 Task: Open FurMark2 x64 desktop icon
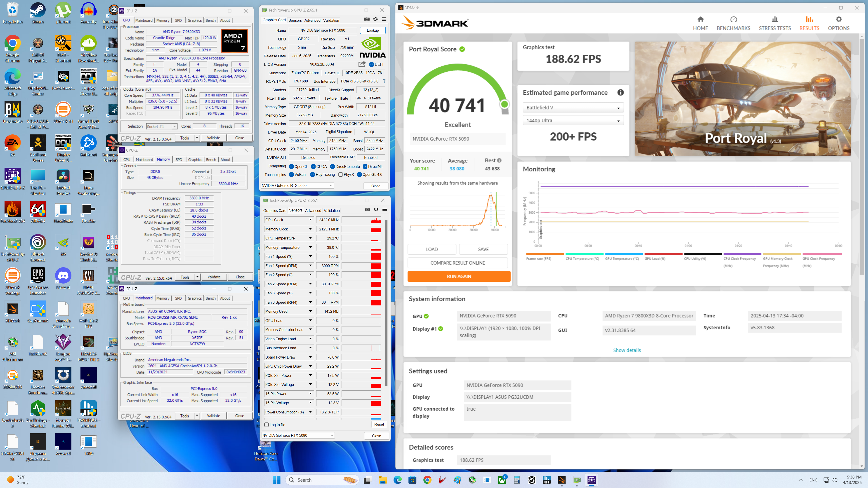click(x=12, y=212)
